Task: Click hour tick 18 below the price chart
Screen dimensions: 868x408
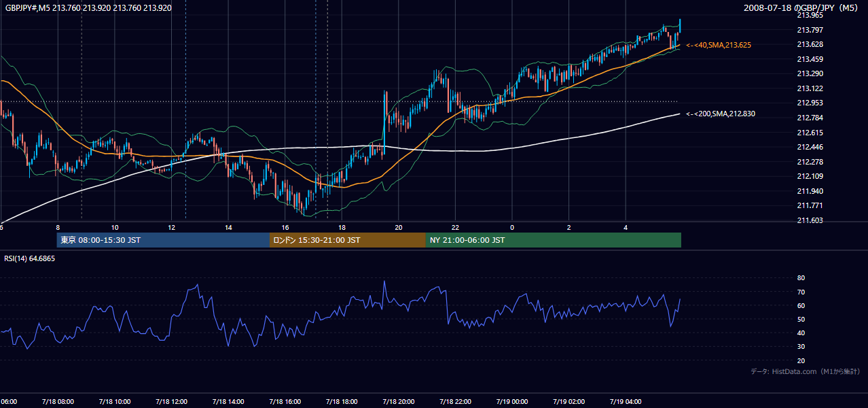Action: click(342, 228)
